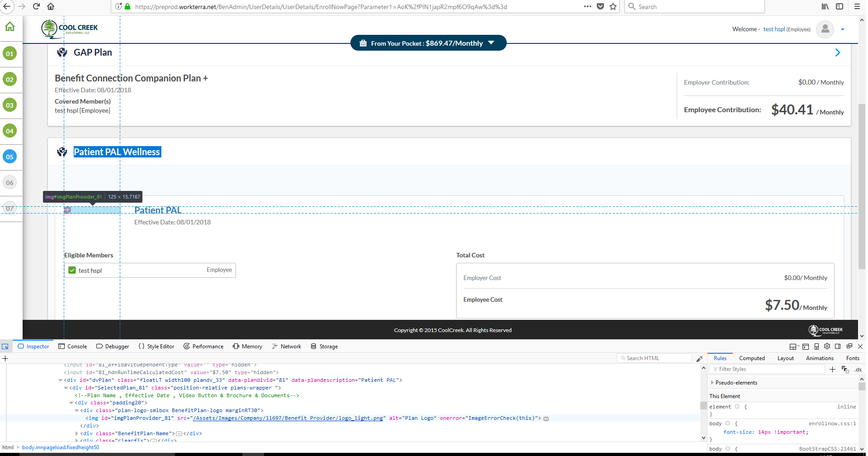Save to Pocket icon in address bar

pos(600,6)
